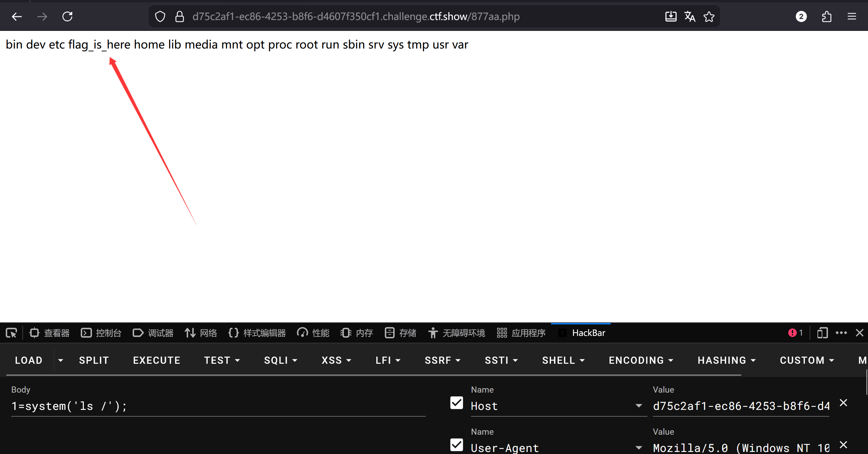Click the back navigation arrow
The image size is (868, 454).
[x=17, y=16]
